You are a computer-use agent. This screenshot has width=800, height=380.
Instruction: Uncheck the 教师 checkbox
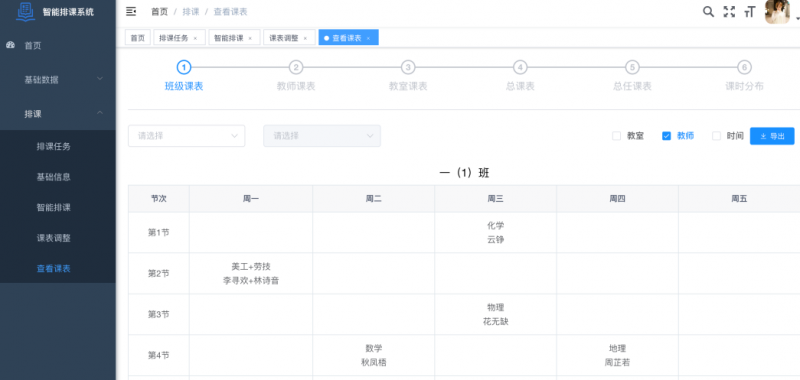(666, 136)
